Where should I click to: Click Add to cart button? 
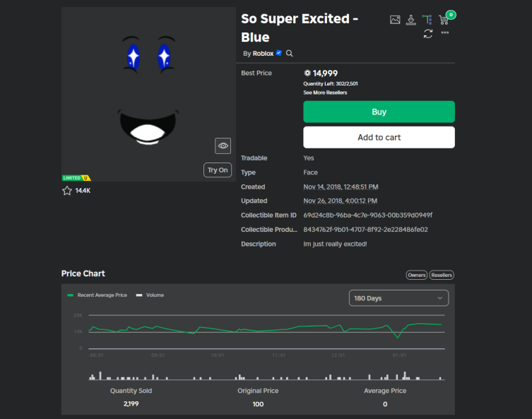coord(379,137)
